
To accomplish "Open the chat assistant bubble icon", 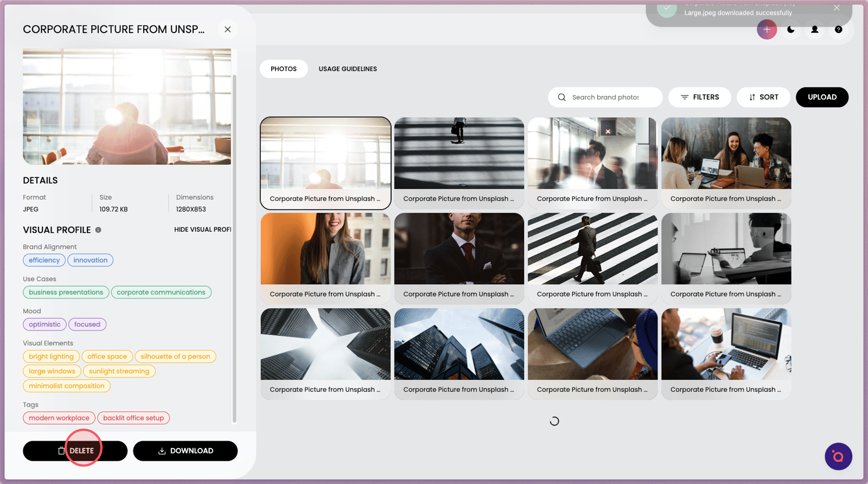I will point(838,456).
